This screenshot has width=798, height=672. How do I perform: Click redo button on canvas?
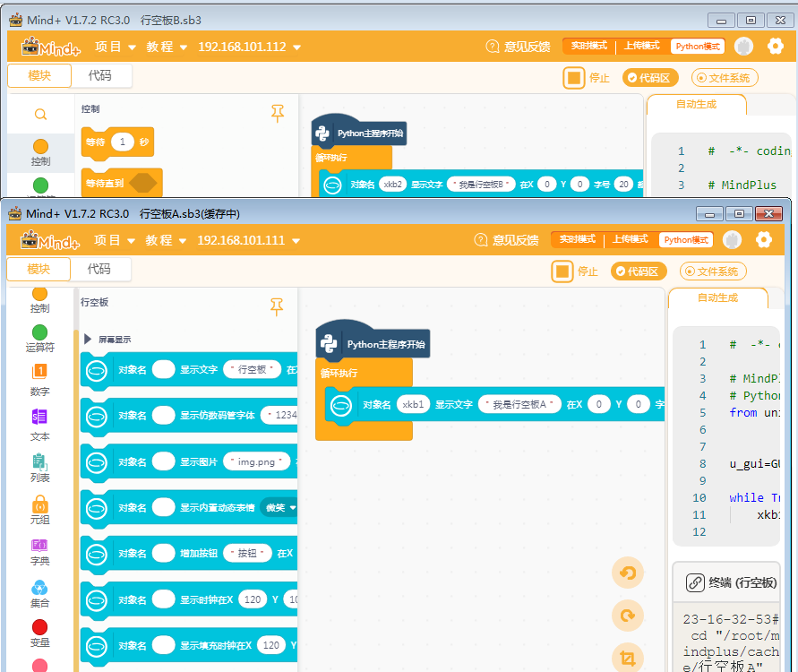tap(628, 616)
